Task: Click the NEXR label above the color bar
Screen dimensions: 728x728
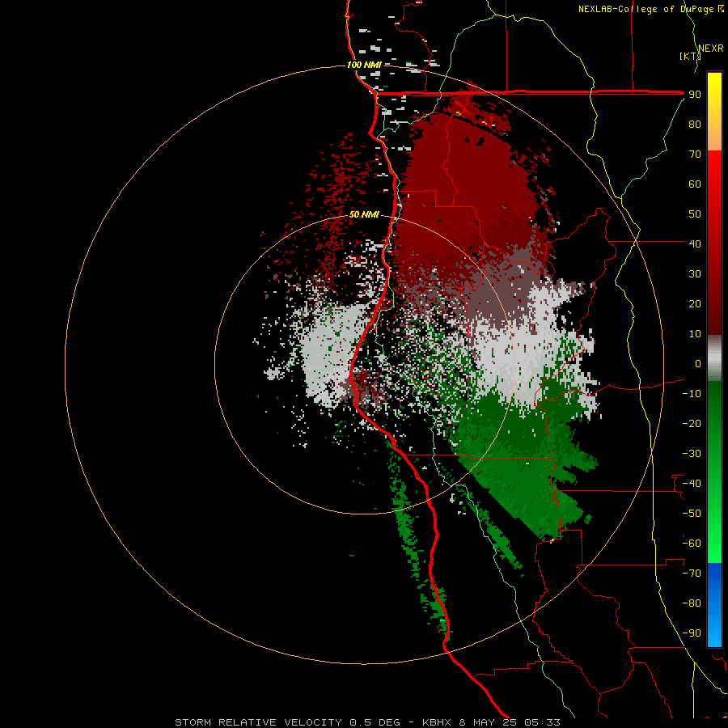Action: [711, 49]
